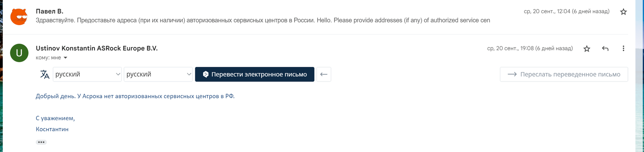Click the translate language icon
This screenshot has height=152, width=644.
tap(45, 75)
